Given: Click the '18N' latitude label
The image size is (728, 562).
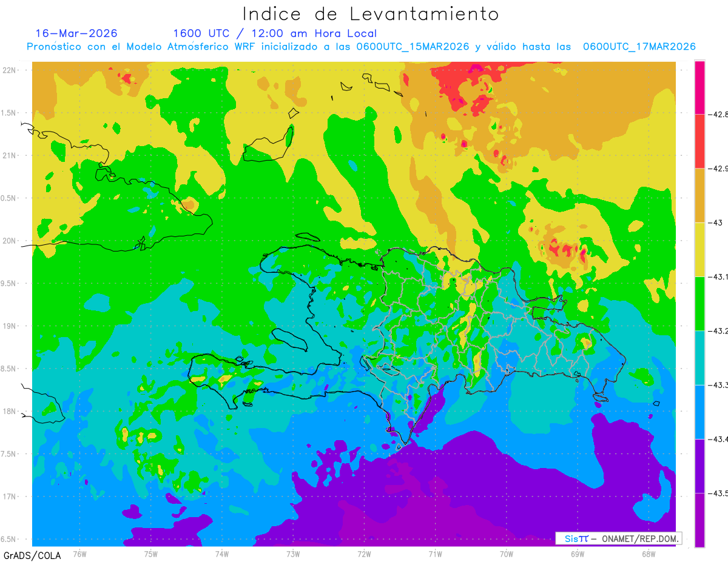Looking at the screenshot, I should 10,411.
